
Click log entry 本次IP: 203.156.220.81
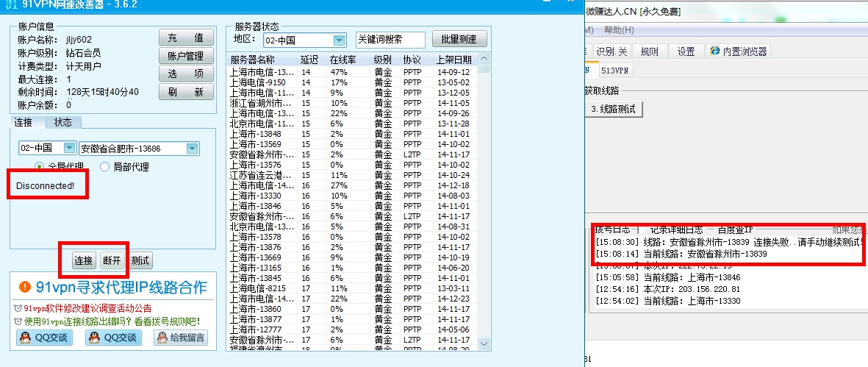tap(667, 289)
